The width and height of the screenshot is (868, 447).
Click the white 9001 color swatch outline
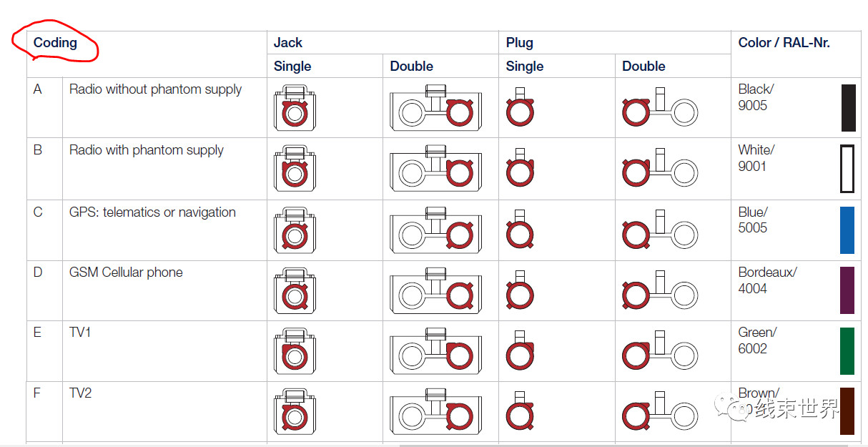847,169
